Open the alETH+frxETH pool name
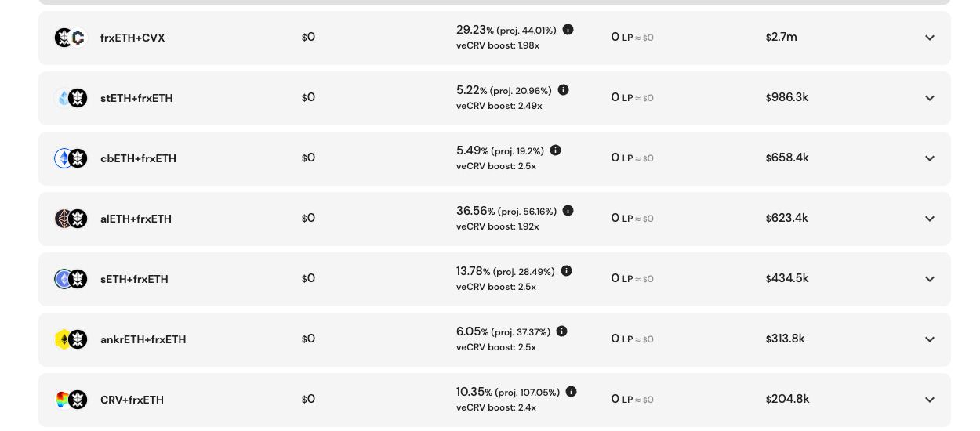The image size is (980, 431). [136, 219]
